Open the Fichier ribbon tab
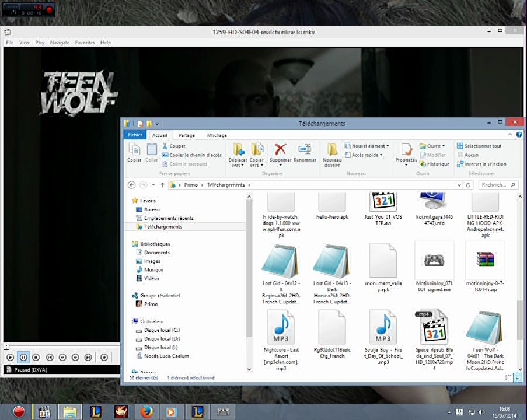The height and width of the screenshot is (420, 527). 135,135
